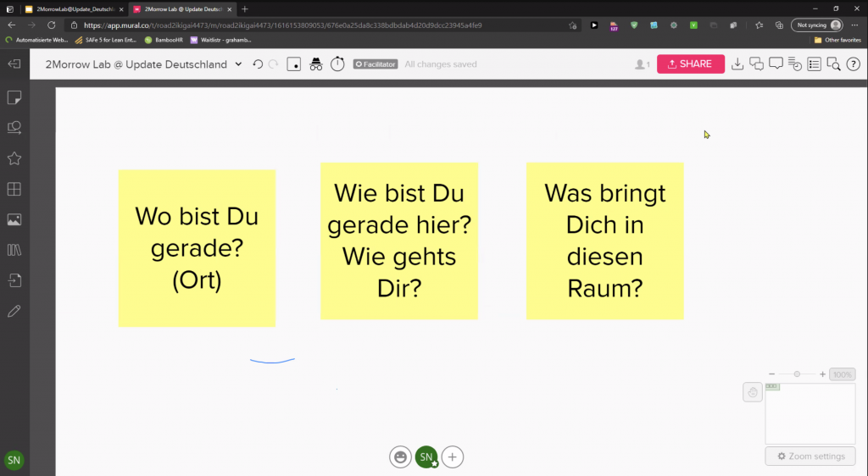Image resolution: width=868 pixels, height=476 pixels.
Task: Click the green shield extension icon
Action: tap(634, 25)
